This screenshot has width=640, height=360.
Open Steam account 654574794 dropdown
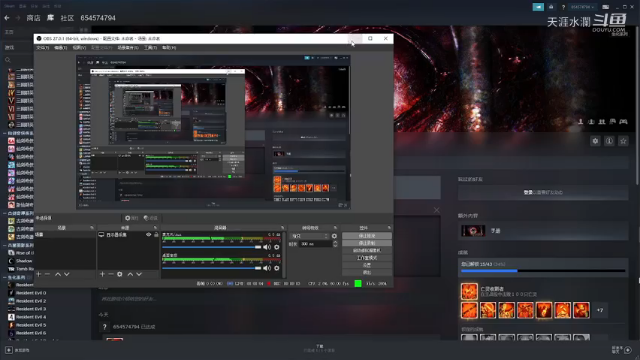click(582, 7)
